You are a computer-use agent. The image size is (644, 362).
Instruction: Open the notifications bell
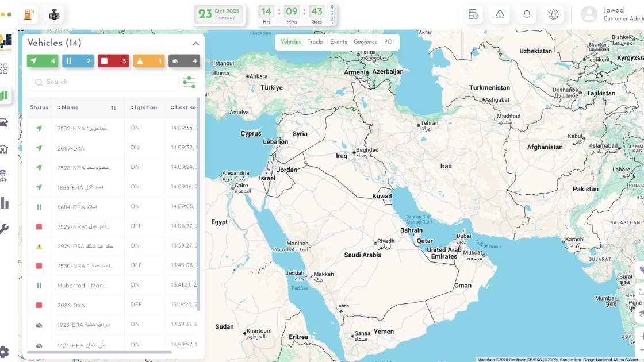tap(527, 14)
